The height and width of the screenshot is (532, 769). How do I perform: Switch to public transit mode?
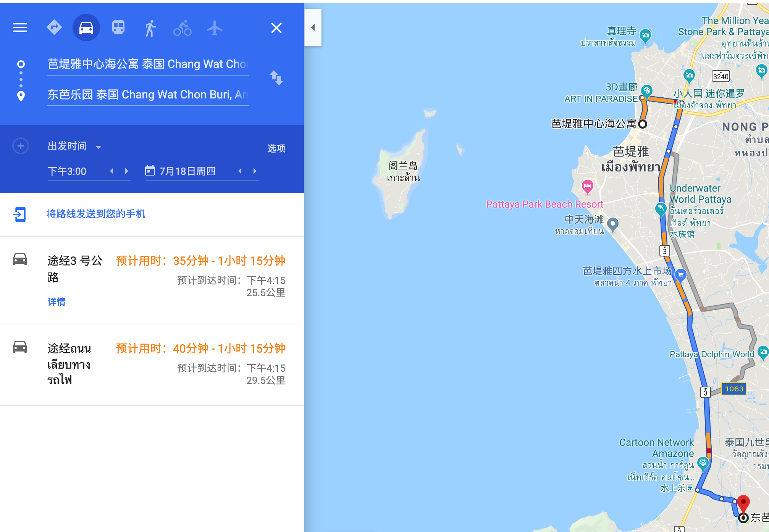(x=118, y=27)
